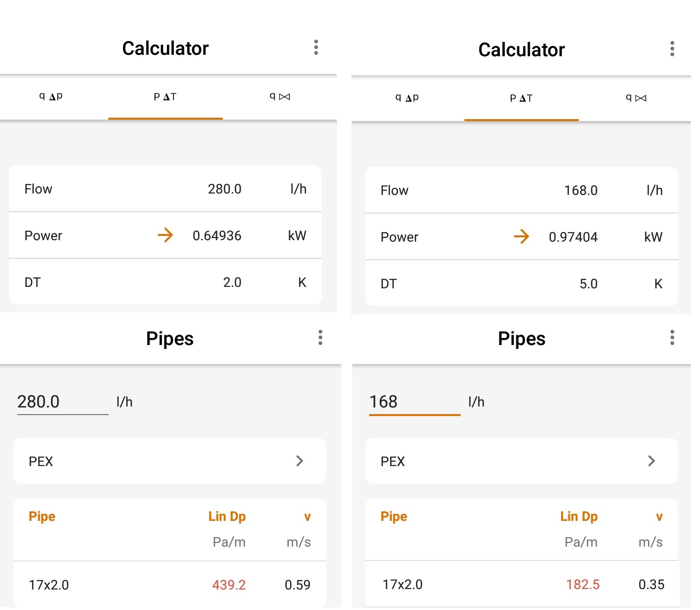
Task: Open left Calculator three-dot overflow menu
Action: (316, 47)
